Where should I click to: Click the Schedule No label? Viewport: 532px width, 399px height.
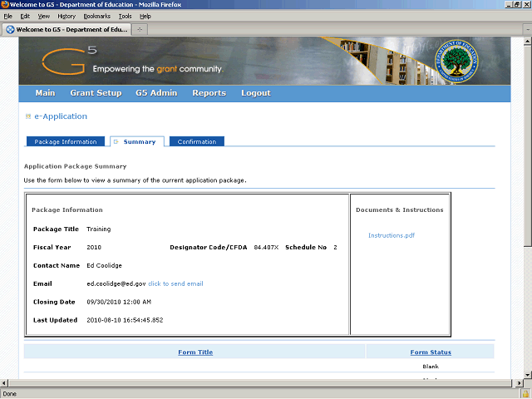tap(306, 248)
